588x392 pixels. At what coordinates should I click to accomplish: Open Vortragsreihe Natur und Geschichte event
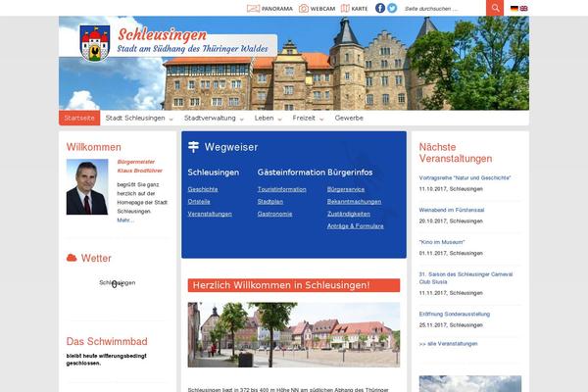point(465,177)
